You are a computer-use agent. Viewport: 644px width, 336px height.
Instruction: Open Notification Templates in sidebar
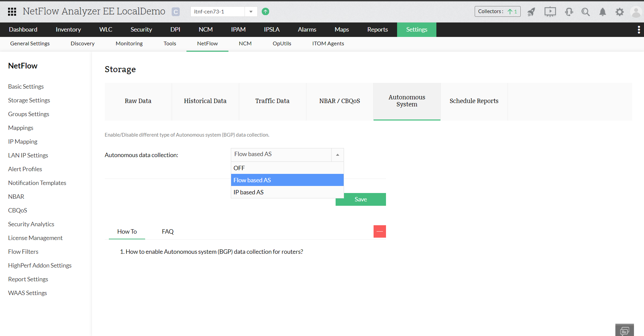[37, 183]
